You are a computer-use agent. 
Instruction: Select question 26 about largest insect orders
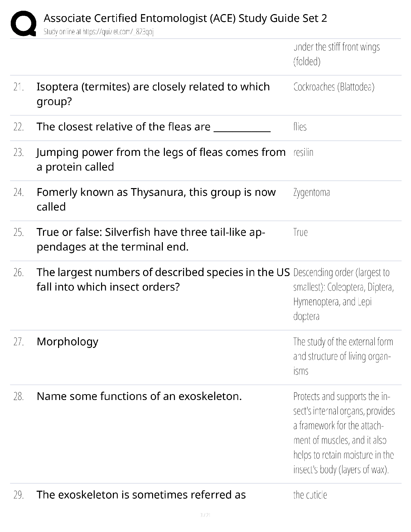point(163,279)
